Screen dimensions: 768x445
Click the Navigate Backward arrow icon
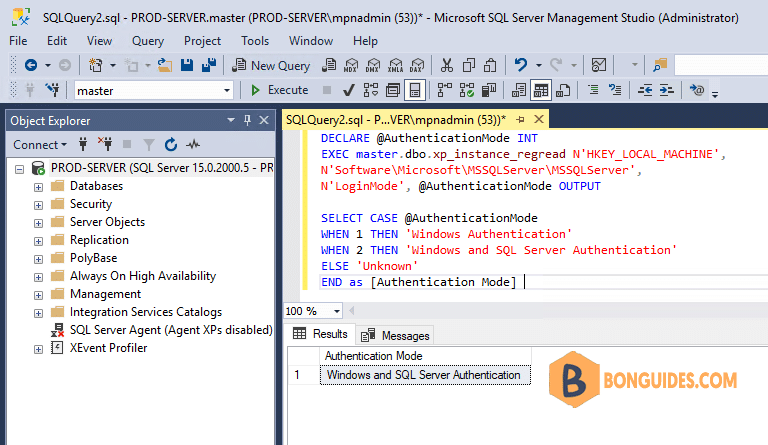31,65
